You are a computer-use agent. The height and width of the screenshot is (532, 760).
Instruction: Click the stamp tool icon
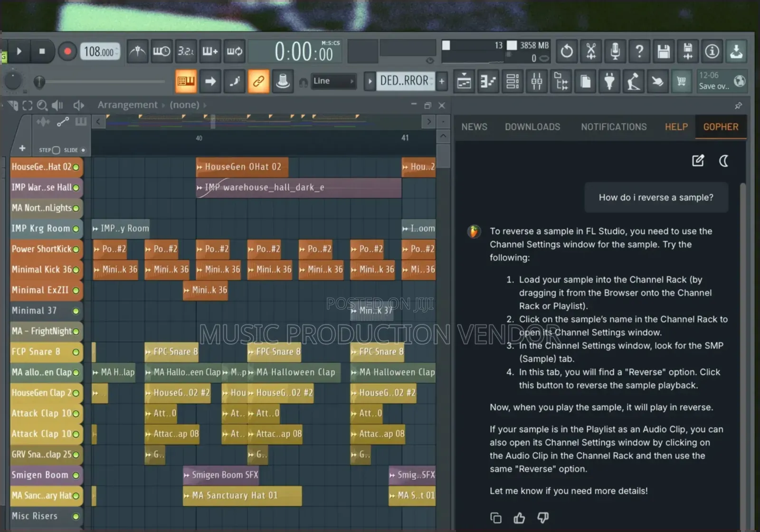tap(283, 81)
